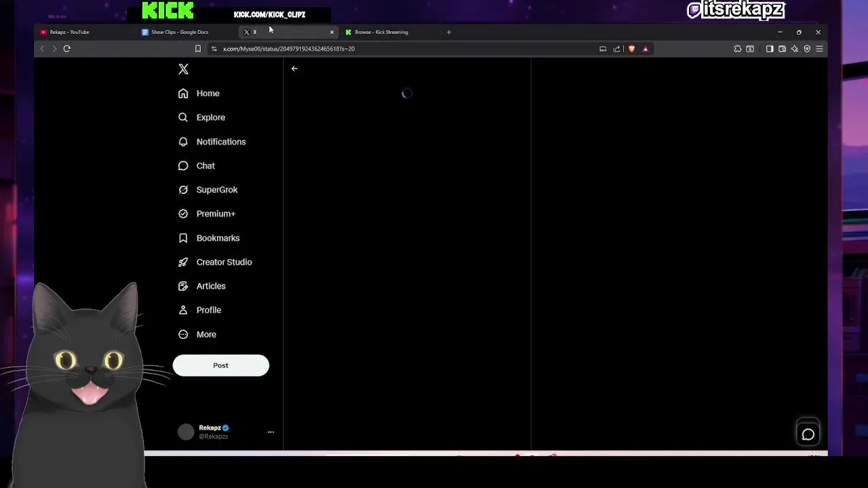Click the back arrow above the post
Screen dimensions: 868x488
tap(294, 68)
